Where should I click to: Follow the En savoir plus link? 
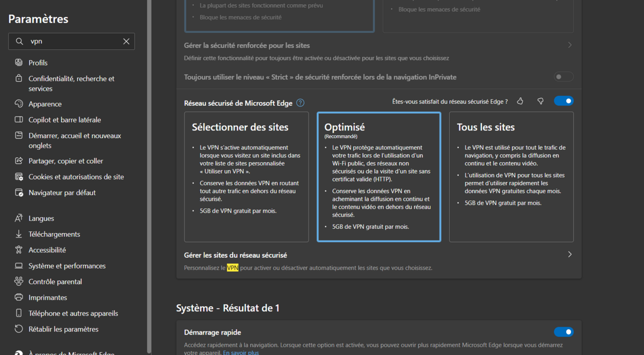(241, 352)
